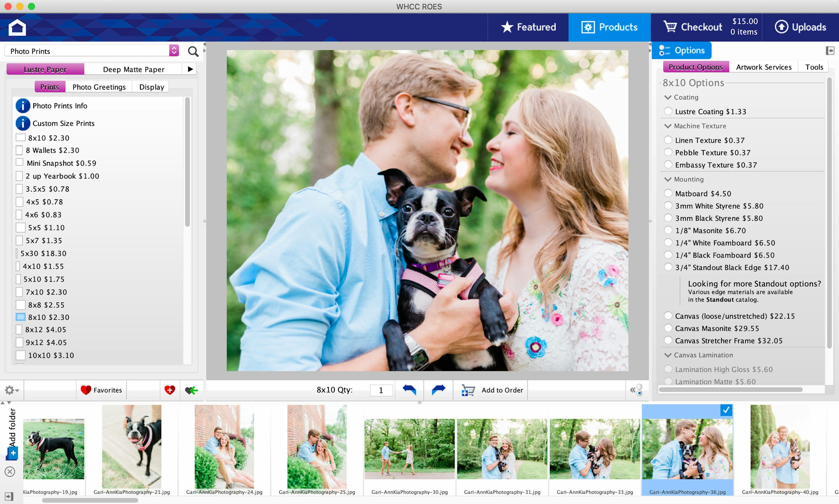The image size is (839, 504).
Task: Collapse the Mounting options section
Action: click(668, 179)
